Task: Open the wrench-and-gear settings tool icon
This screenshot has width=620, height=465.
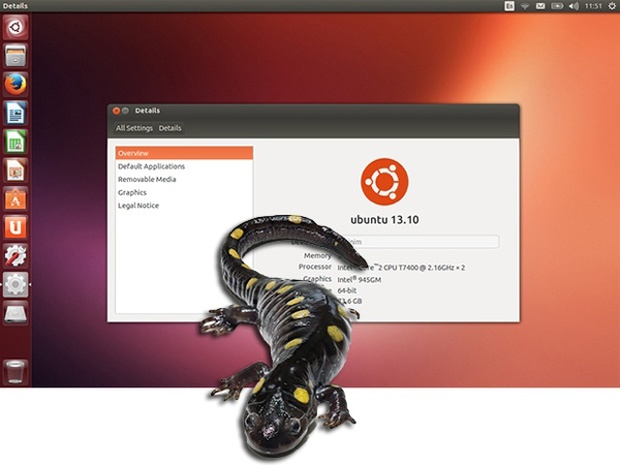Action: [x=15, y=256]
